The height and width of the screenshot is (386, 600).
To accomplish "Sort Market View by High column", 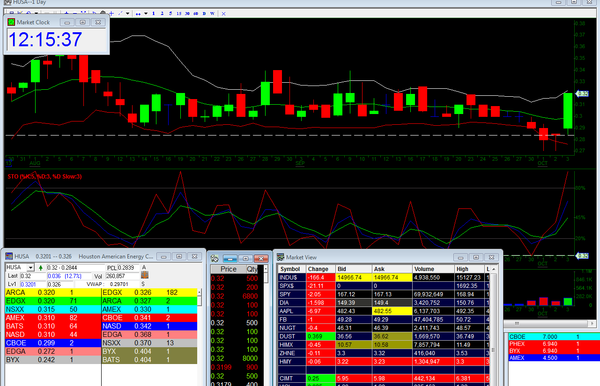I will (470, 269).
